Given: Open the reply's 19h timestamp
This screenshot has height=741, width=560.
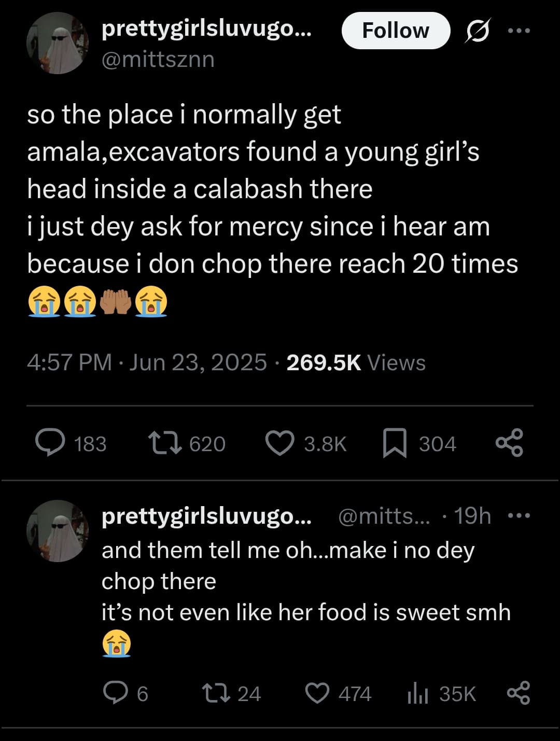Looking at the screenshot, I should pyautogui.click(x=472, y=516).
